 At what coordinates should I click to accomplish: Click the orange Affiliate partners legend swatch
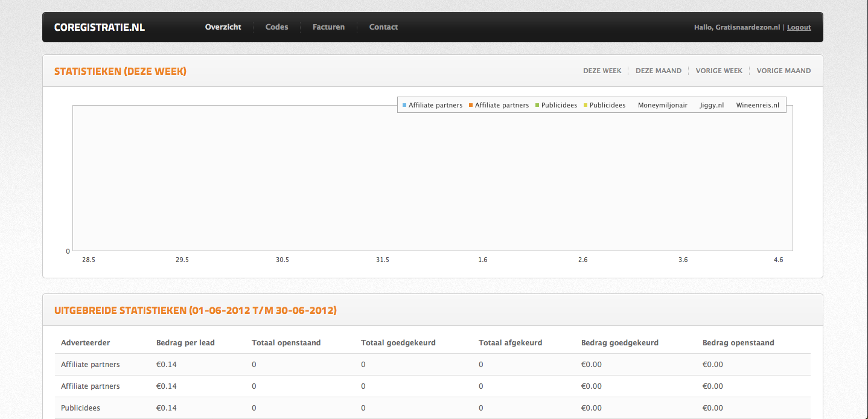coord(471,105)
